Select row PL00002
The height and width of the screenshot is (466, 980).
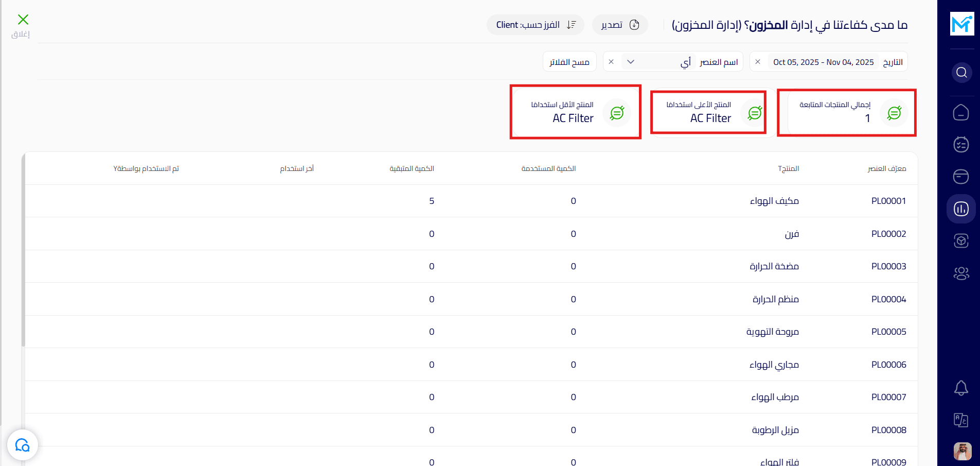pos(471,234)
